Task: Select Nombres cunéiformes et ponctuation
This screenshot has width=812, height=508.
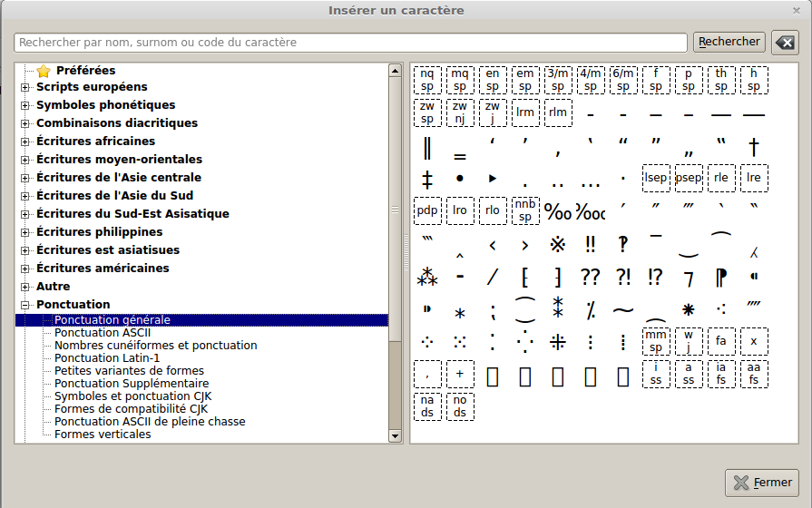Action: tap(155, 346)
